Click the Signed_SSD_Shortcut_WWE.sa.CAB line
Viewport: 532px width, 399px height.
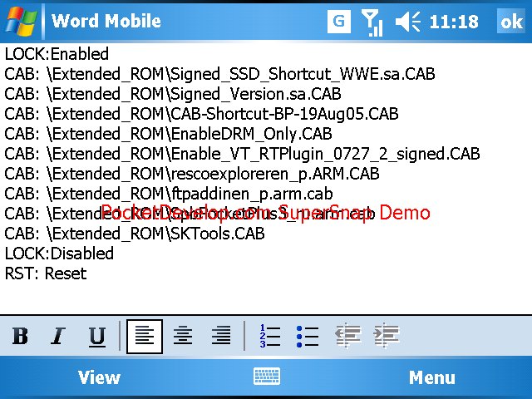[x=219, y=74]
